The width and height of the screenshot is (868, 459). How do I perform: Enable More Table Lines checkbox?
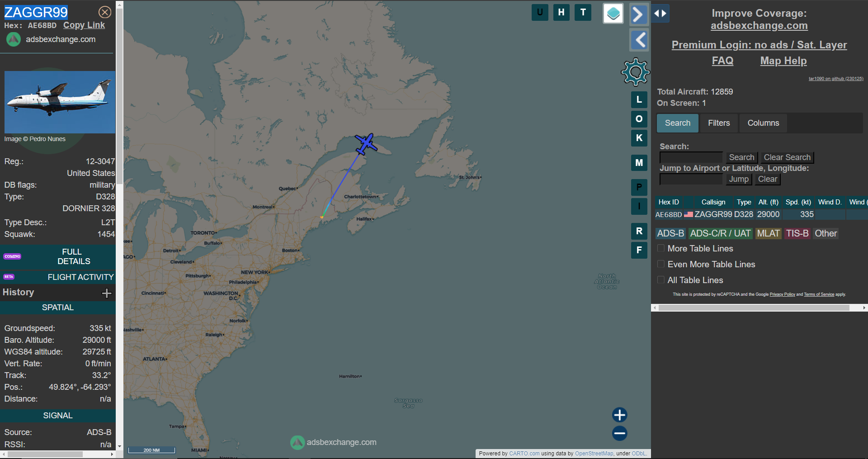(661, 248)
